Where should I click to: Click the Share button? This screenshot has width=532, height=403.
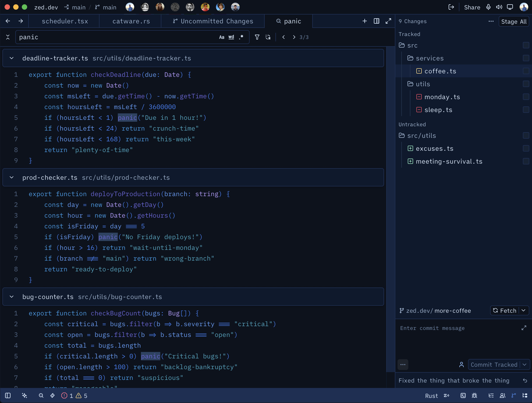[x=472, y=7]
